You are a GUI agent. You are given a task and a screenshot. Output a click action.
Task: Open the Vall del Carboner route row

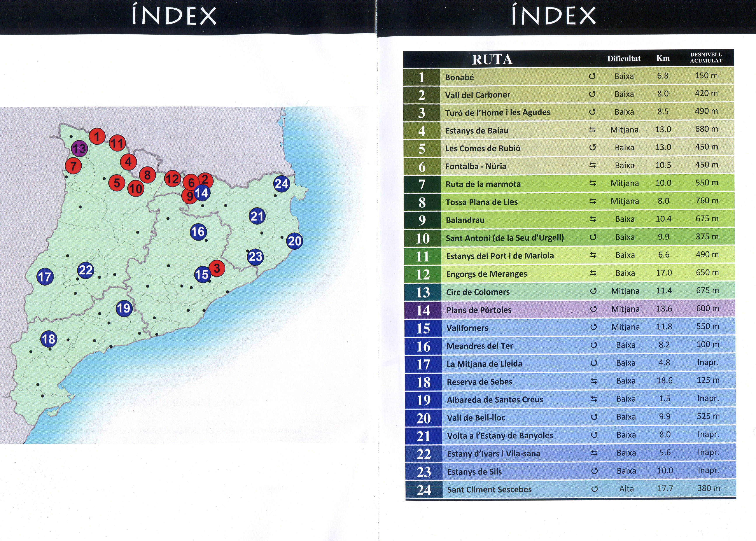pyautogui.click(x=478, y=95)
